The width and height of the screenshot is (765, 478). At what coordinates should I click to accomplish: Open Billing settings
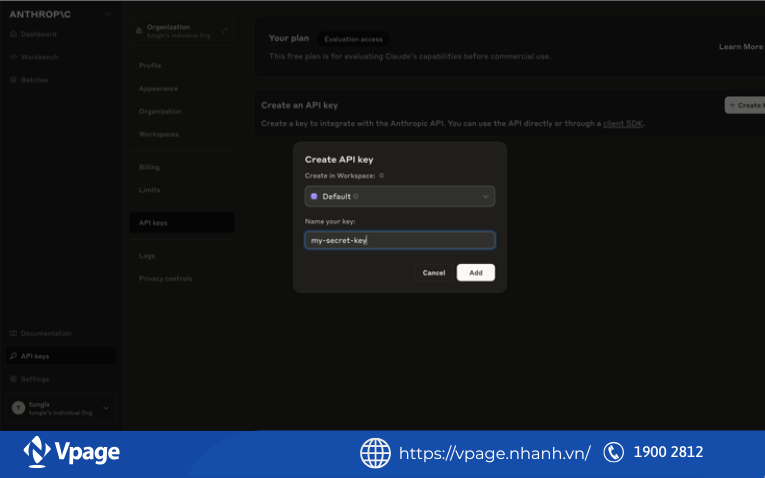click(149, 167)
